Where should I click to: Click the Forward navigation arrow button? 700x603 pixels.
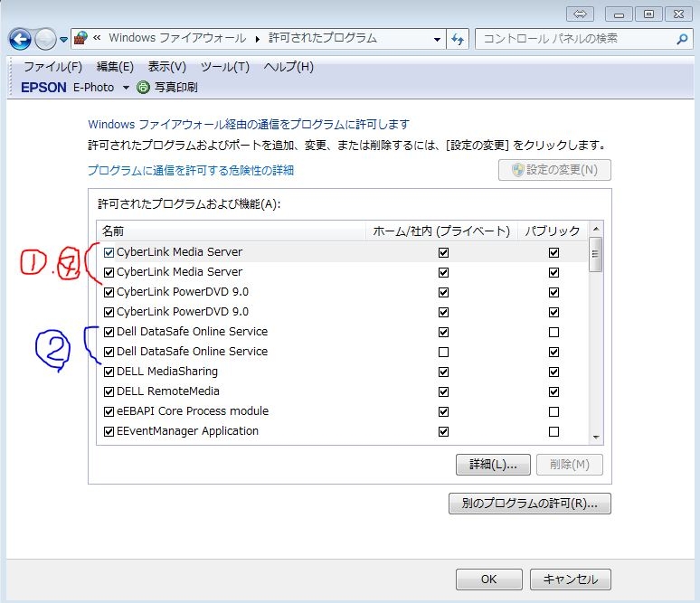45,39
